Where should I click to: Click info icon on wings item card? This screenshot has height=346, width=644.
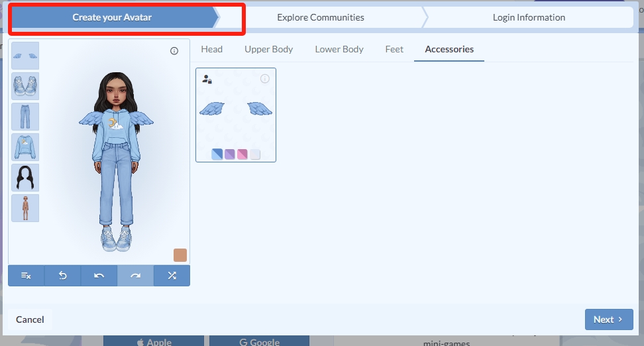(x=265, y=79)
